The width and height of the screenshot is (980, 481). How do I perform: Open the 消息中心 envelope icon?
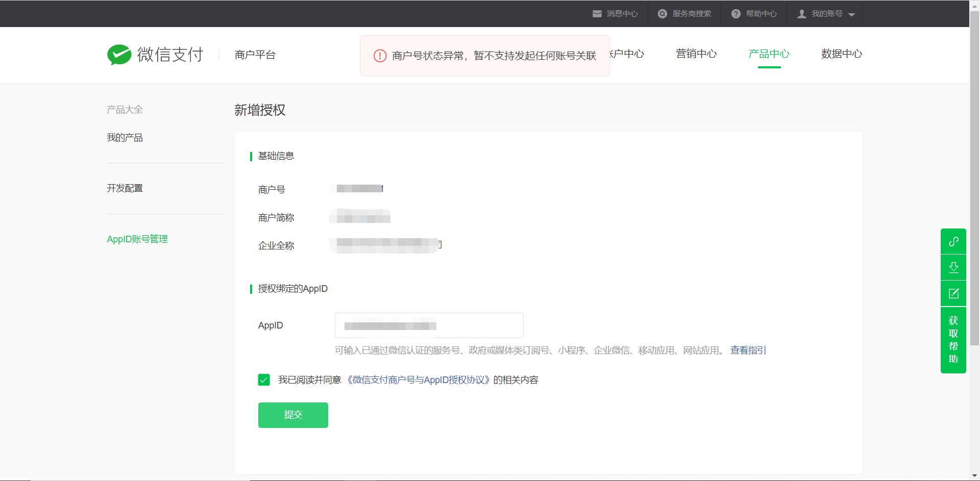click(x=597, y=14)
